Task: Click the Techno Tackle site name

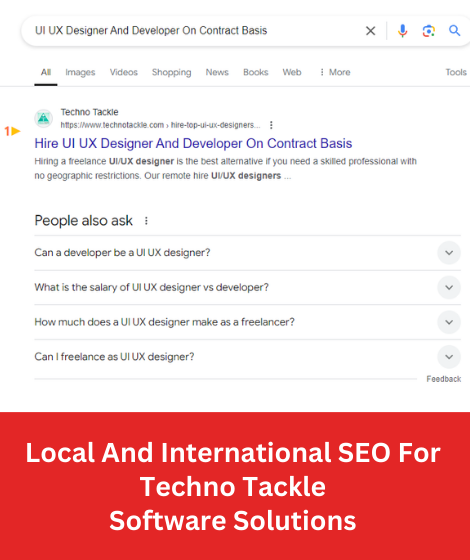Action: click(89, 112)
